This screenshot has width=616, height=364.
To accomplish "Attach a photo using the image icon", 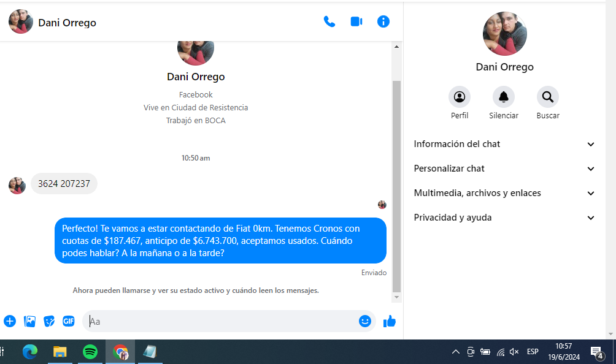I will tap(29, 321).
